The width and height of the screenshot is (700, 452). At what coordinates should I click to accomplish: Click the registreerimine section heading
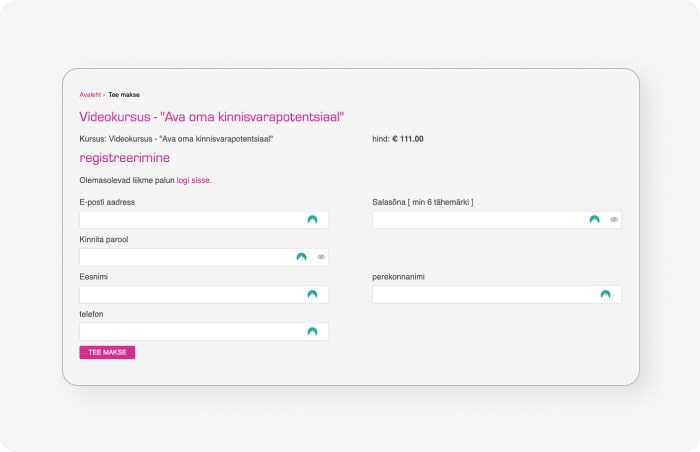point(124,158)
